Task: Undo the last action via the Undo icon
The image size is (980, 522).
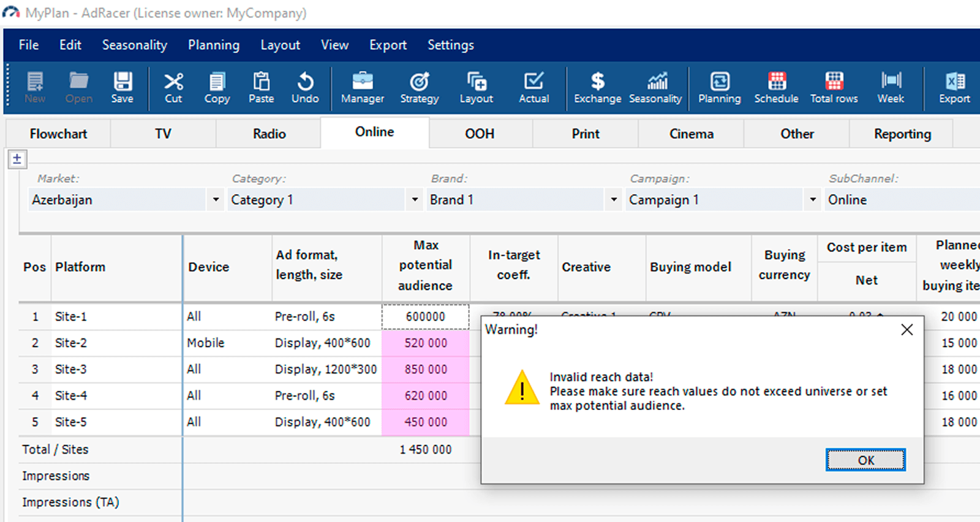Action: click(305, 88)
